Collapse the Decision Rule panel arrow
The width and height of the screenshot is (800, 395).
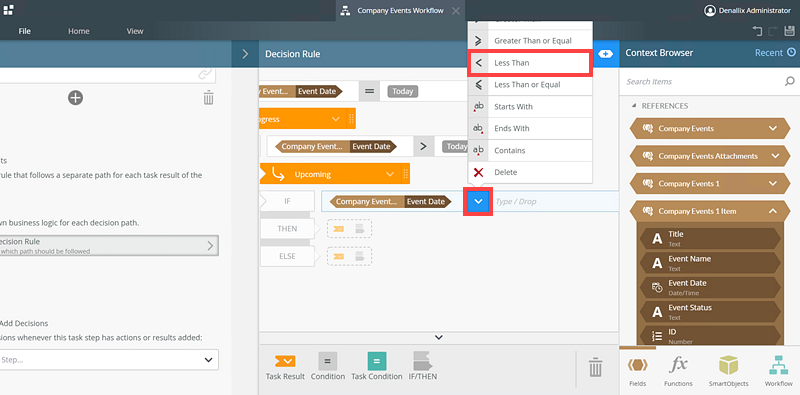245,54
